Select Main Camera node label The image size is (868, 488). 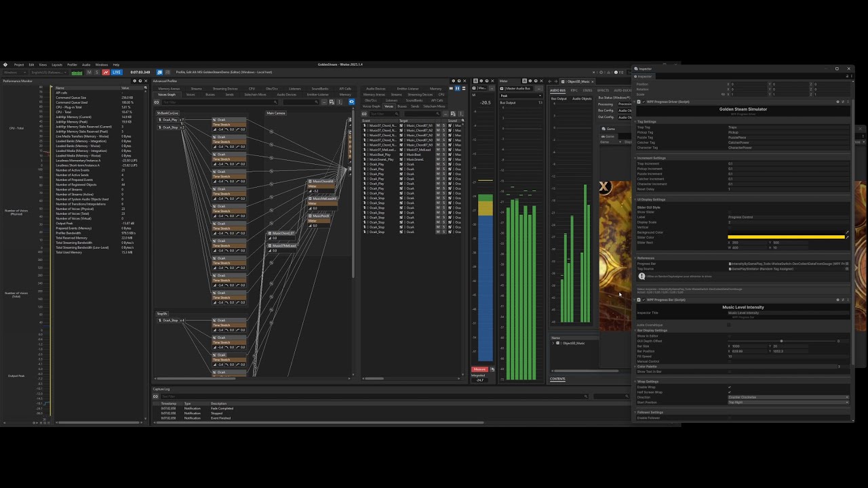pyautogui.click(x=276, y=113)
